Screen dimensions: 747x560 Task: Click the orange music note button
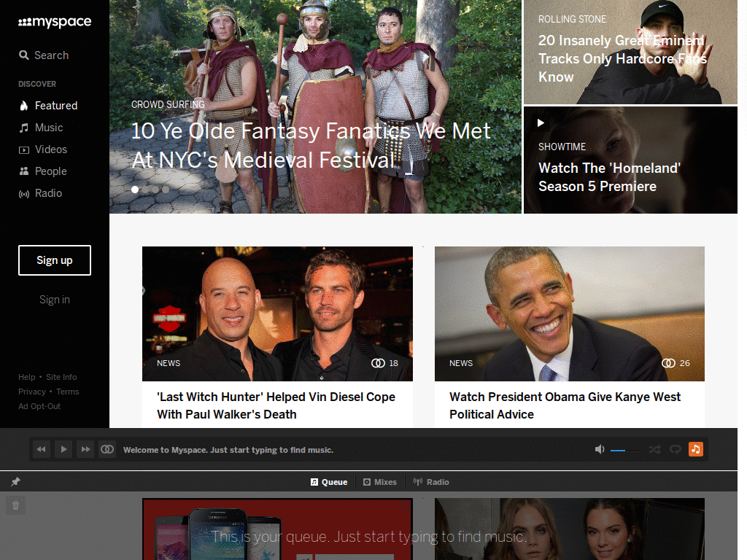(696, 449)
